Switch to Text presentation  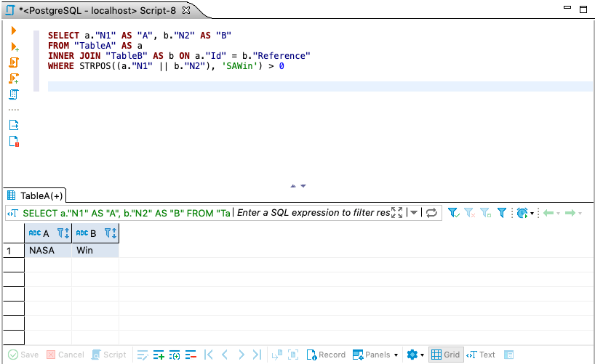point(481,355)
